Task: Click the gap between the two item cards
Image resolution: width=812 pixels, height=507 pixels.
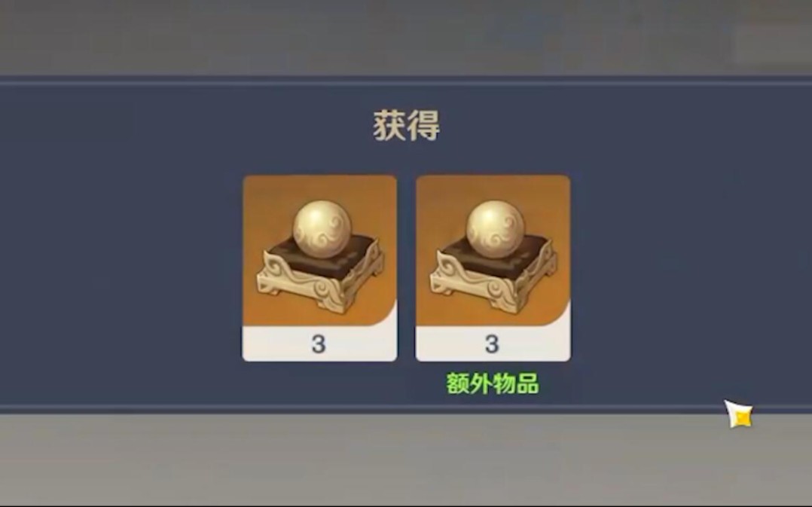Action: click(x=407, y=267)
